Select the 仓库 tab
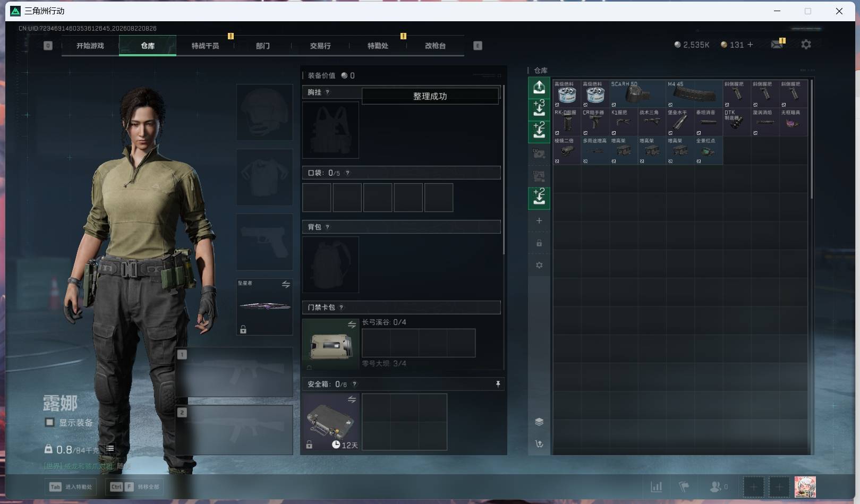Screen dimensions: 860x504 [x=148, y=46]
